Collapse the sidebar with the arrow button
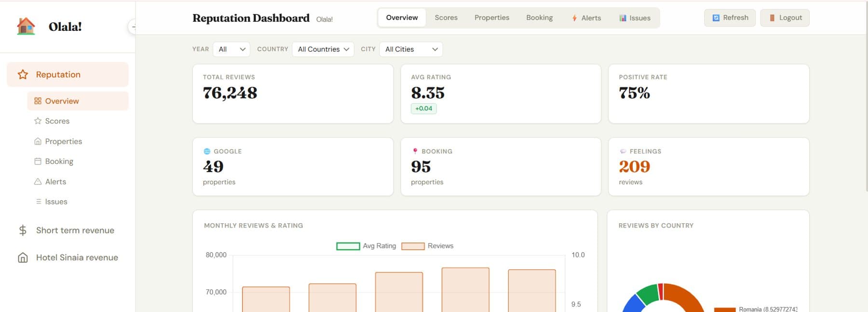Viewport: 868px width, 312px height. click(132, 27)
